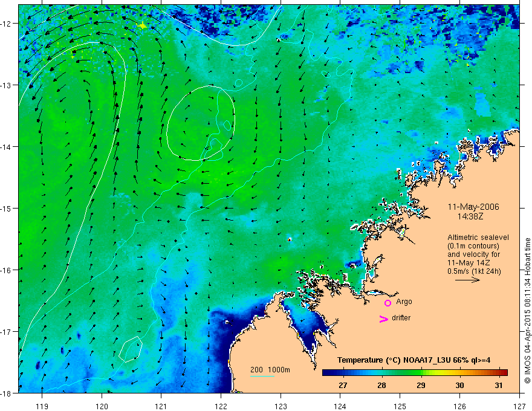Click the 0.5m/s velocity scale arrow
This screenshot has width=532, height=411.
pyautogui.click(x=467, y=280)
